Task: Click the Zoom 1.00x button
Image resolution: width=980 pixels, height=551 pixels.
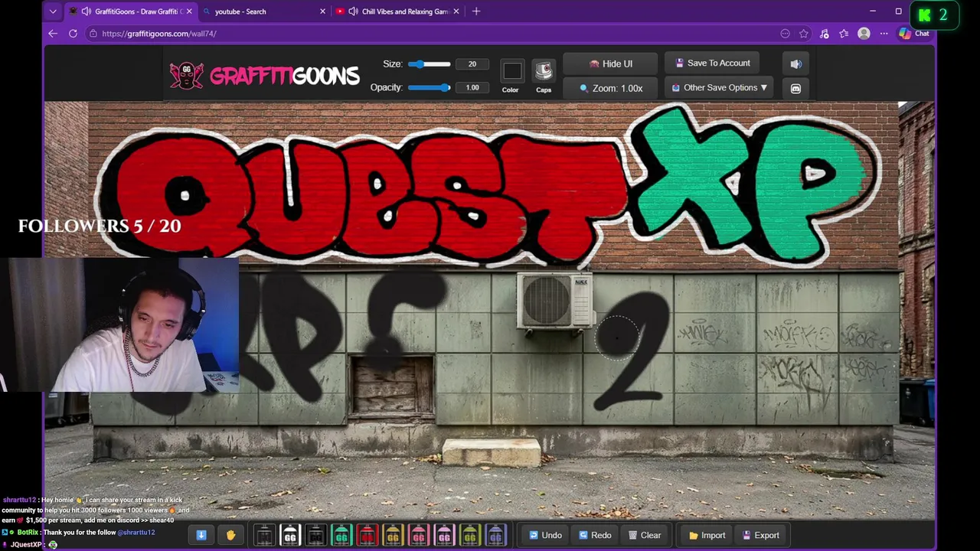Action: [611, 88]
